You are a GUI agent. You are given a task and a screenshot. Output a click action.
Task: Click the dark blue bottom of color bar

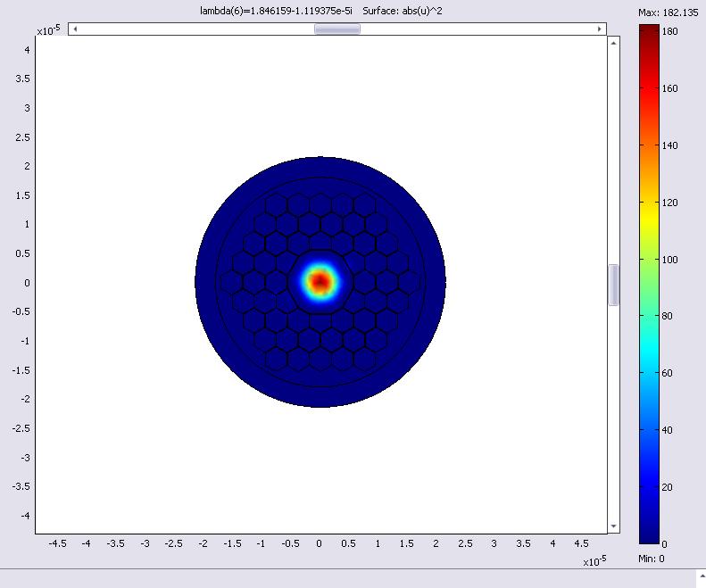tap(649, 535)
